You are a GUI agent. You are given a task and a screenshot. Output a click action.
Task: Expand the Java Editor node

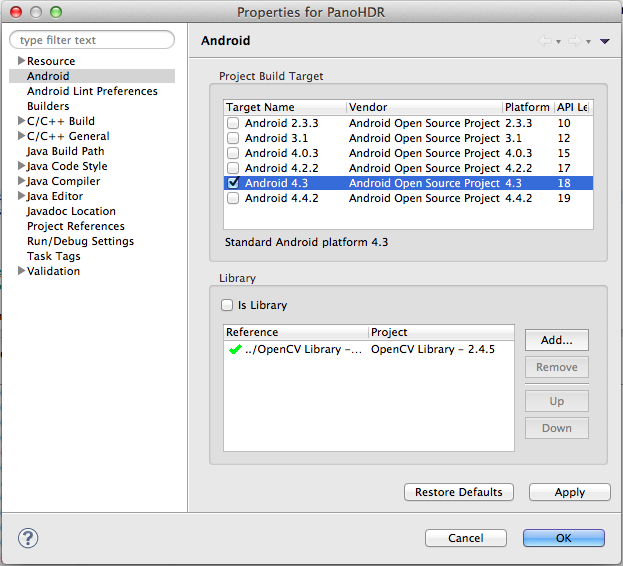pyautogui.click(x=21, y=196)
